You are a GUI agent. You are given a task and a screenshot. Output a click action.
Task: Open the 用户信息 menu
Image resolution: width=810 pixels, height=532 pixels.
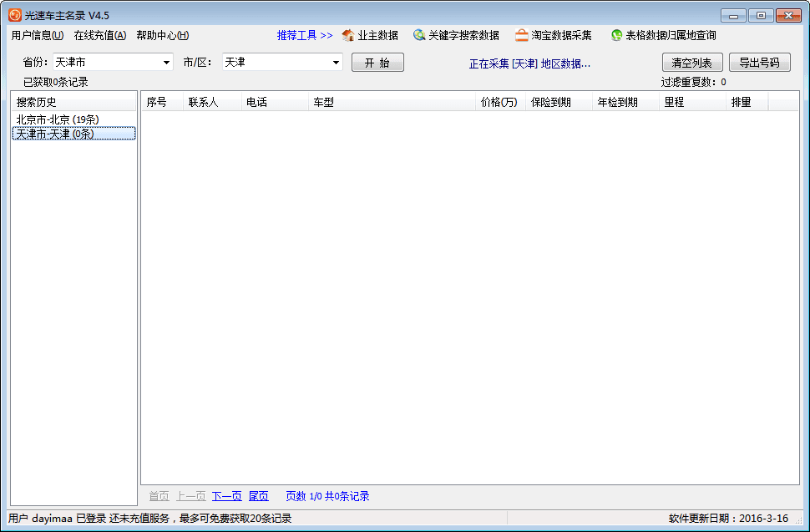(38, 35)
